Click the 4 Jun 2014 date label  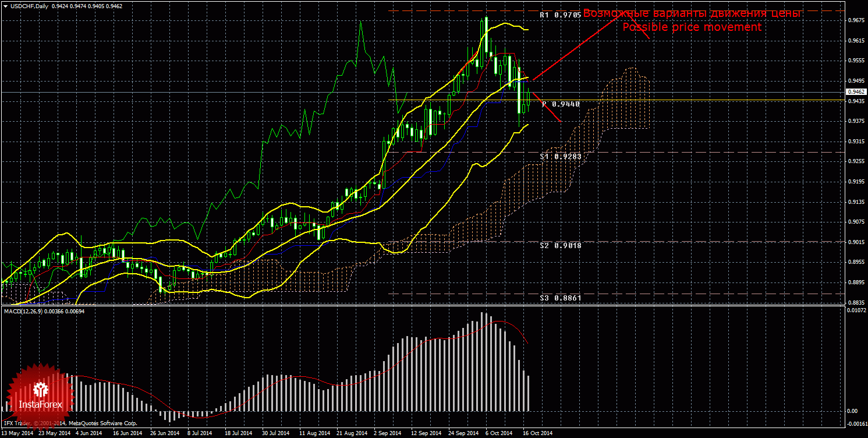click(x=90, y=433)
